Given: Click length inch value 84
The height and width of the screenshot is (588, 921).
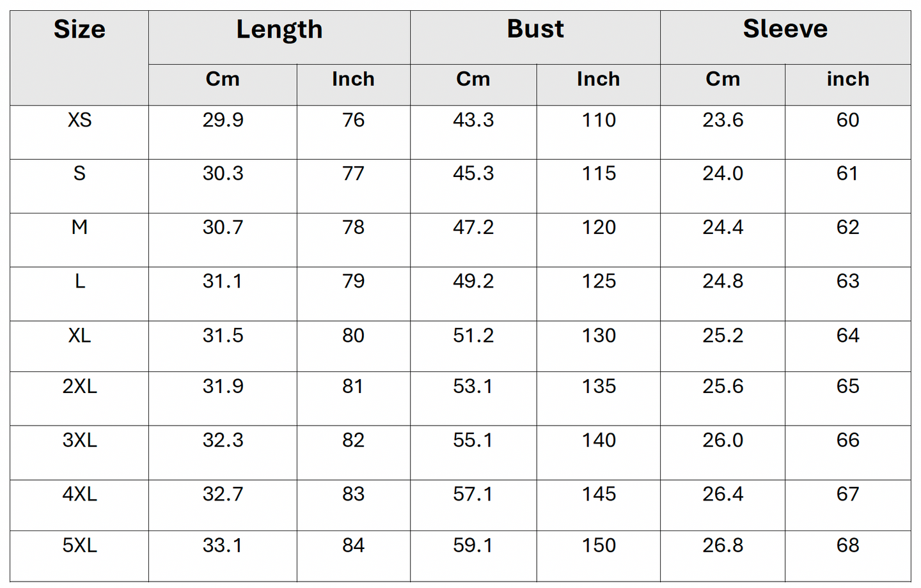Looking at the screenshot, I should [x=353, y=545].
